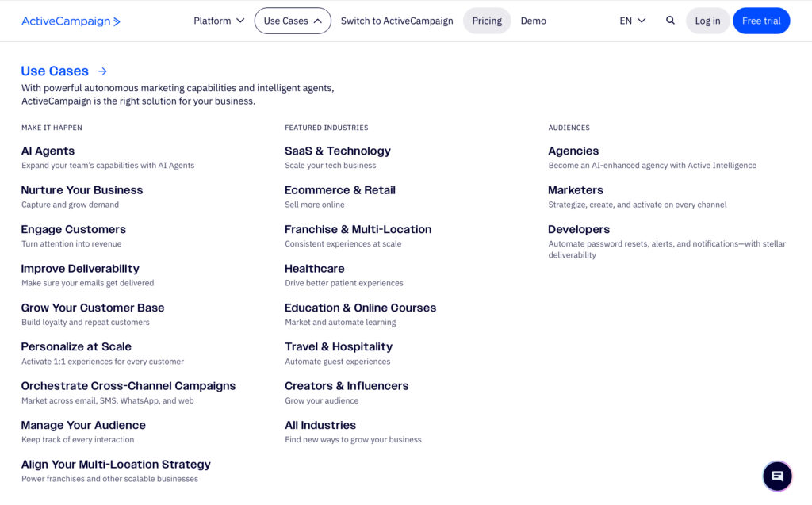Viewport: 812px width, 505px height.
Task: Open the EN language selector
Action: pyautogui.click(x=630, y=21)
